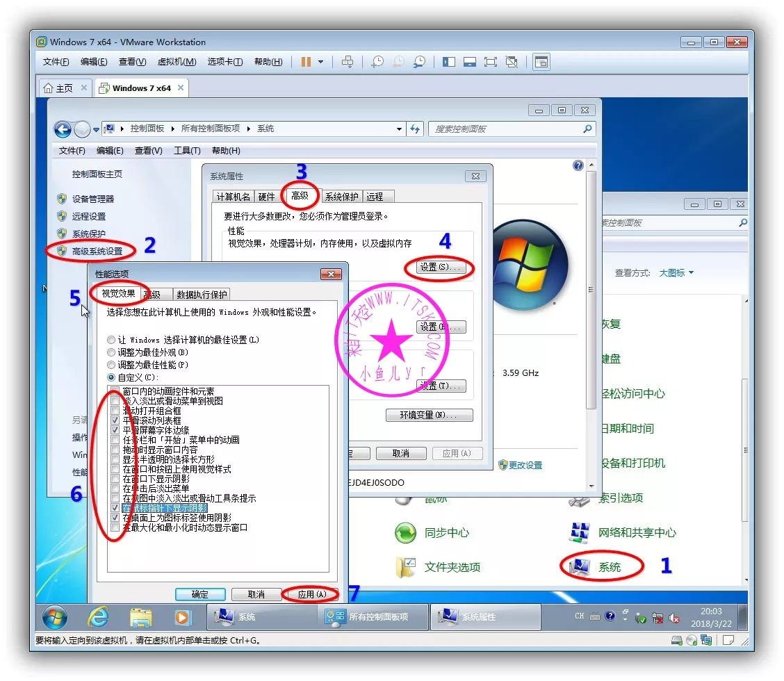784x681 pixels.
Task: Click the VMware full screen mode icon
Action: pos(491,62)
